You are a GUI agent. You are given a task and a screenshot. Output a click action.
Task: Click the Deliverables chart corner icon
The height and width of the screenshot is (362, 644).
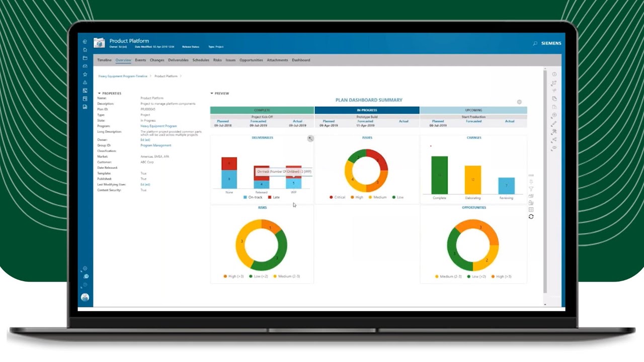coord(310,139)
